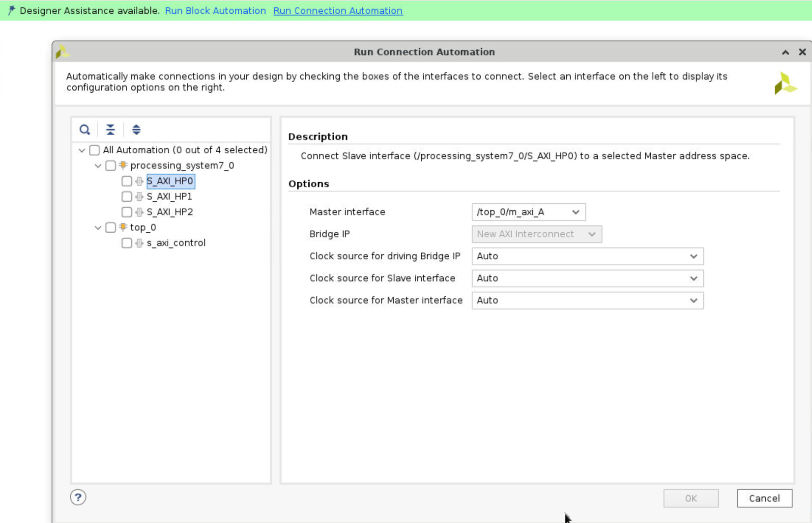
Task: Click the IP block icon beside top_0
Action: coord(123,227)
